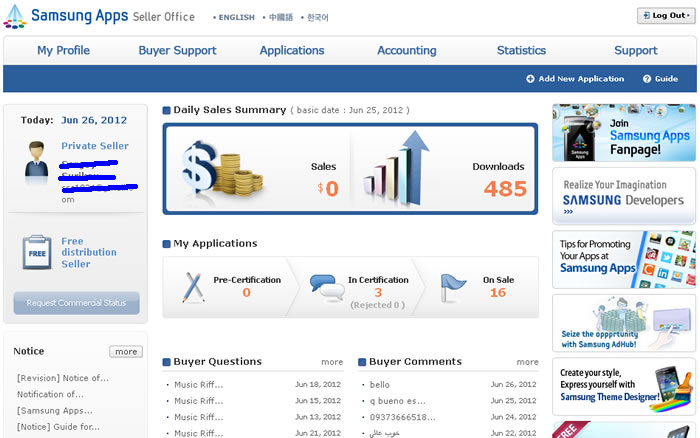
Task: Open the Samsung AdHub banner
Action: (624, 323)
